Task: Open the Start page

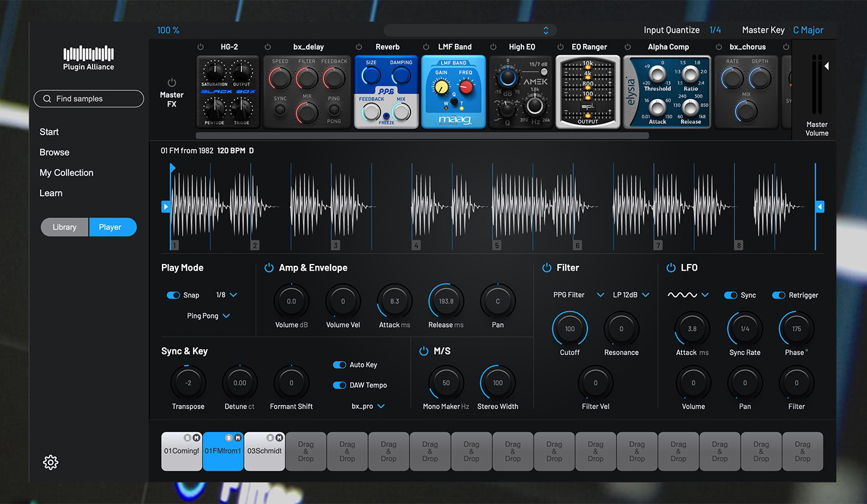Action: pyautogui.click(x=49, y=132)
